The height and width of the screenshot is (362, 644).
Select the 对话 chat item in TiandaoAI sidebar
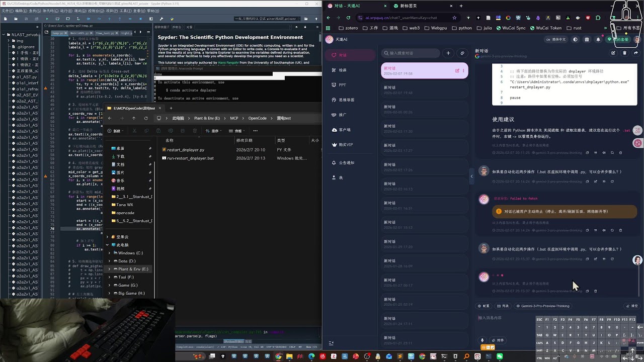350,55
